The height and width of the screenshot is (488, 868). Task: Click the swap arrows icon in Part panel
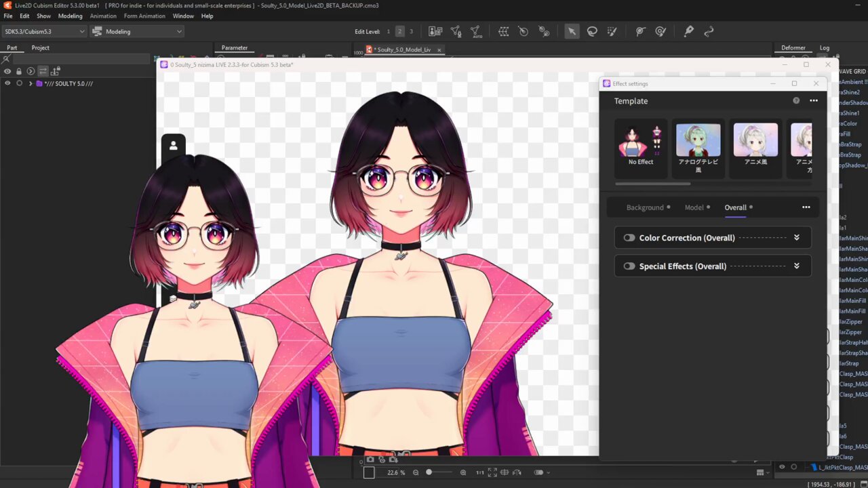click(x=43, y=71)
